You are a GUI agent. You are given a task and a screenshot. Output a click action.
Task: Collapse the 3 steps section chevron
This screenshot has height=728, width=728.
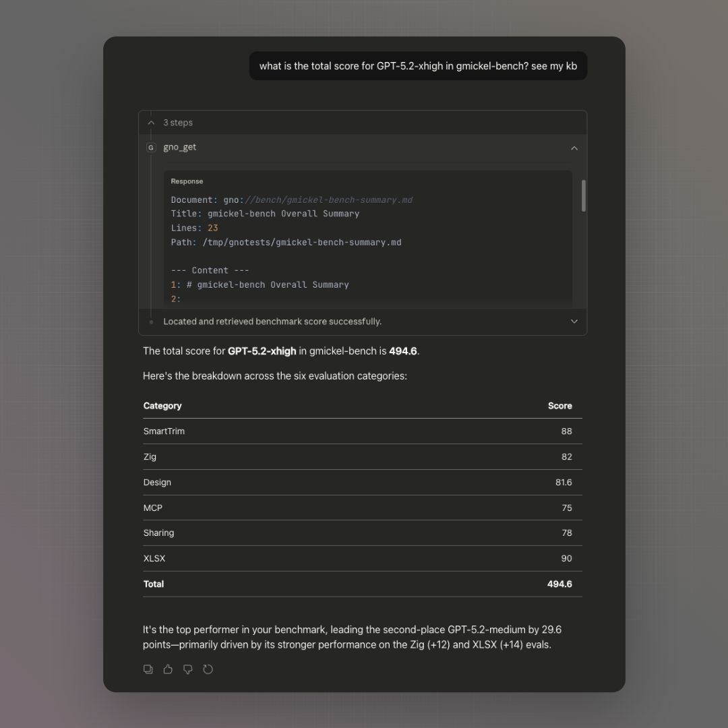(x=151, y=123)
